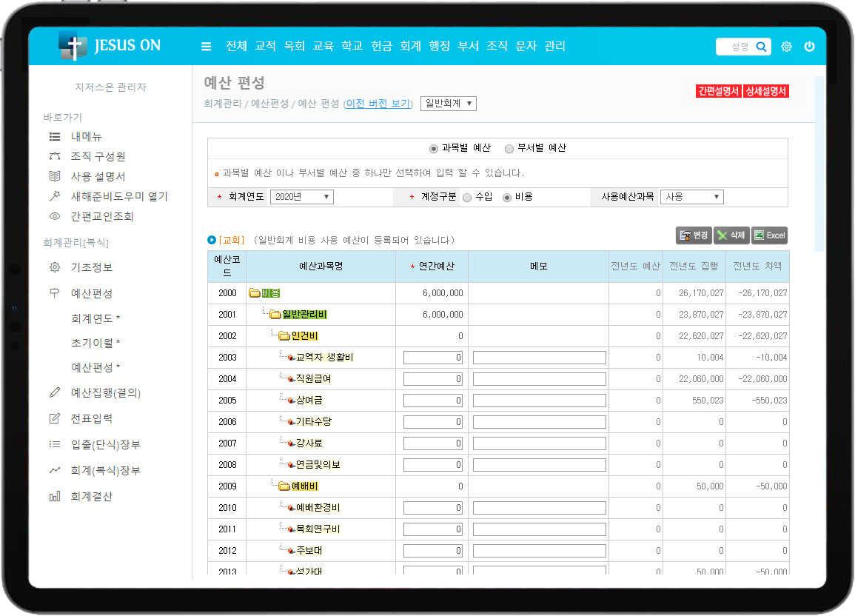Image resolution: width=855 pixels, height=616 pixels.
Task: Click the Excel export button
Action: coord(769,235)
